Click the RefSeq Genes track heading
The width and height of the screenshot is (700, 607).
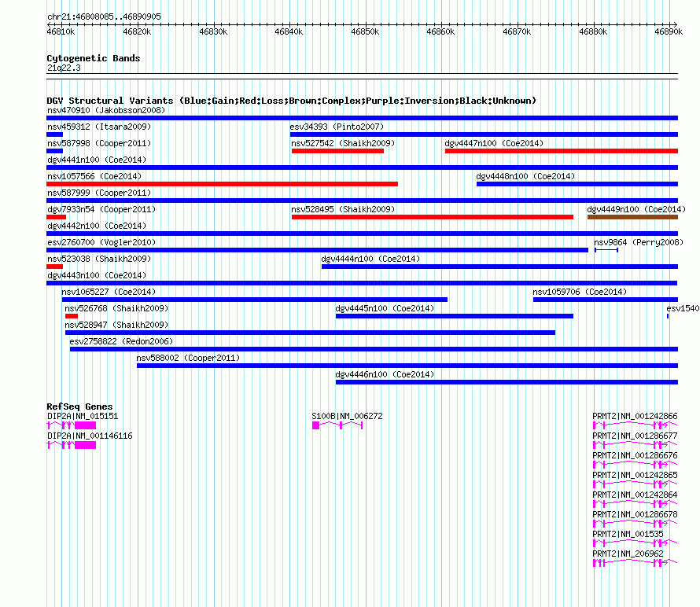pyautogui.click(x=79, y=407)
